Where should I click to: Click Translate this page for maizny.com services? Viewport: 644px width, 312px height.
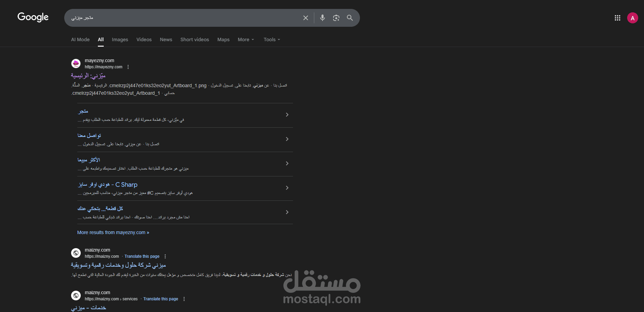pos(161,299)
